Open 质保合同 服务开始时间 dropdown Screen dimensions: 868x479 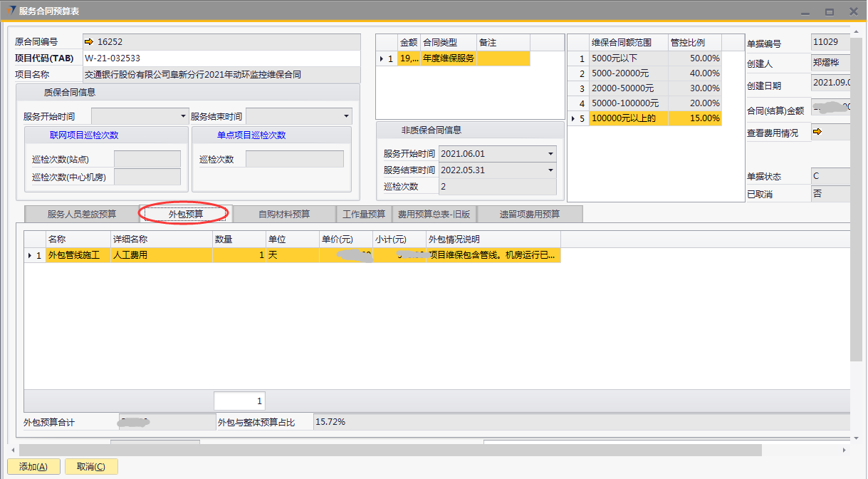pos(184,116)
